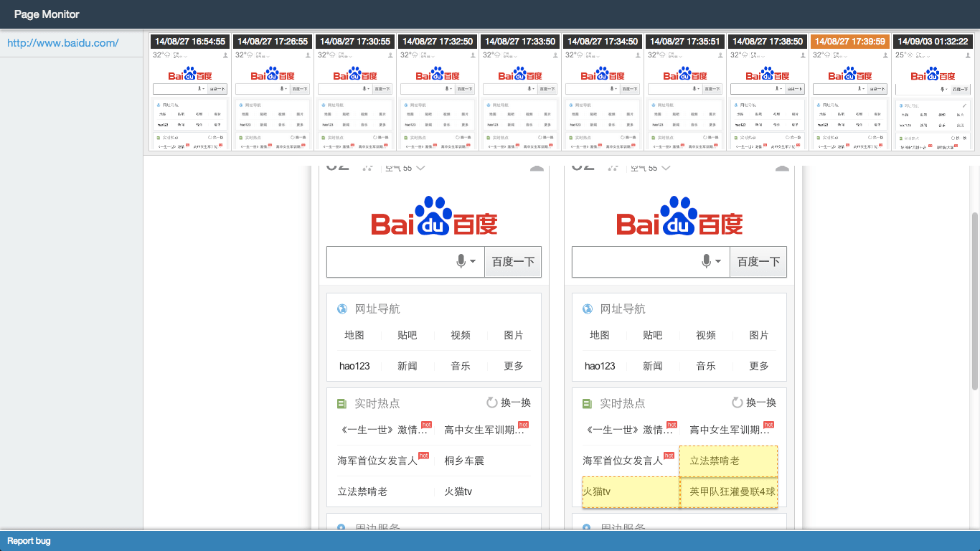Click 立法禁啃老 headline in left snapshot

point(363,491)
